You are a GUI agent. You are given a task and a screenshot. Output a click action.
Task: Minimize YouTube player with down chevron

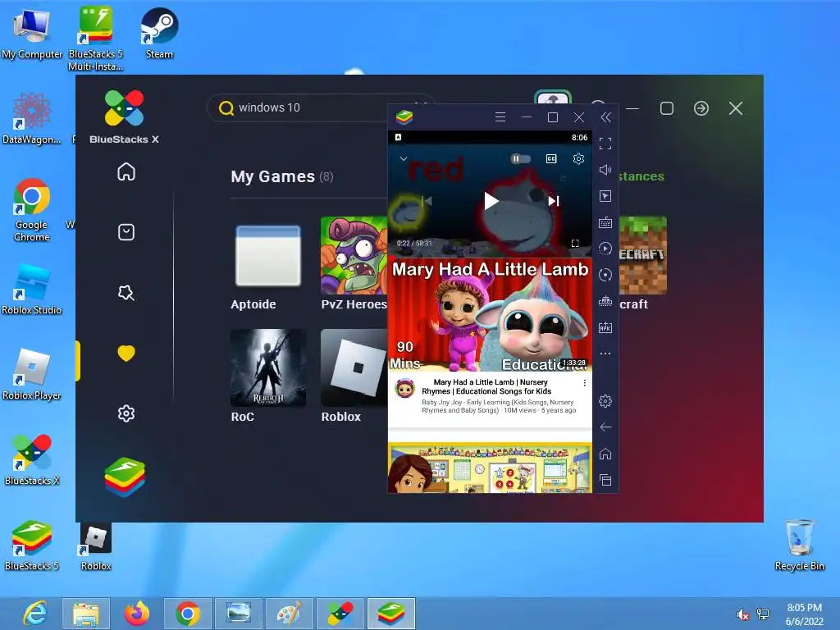tap(404, 158)
